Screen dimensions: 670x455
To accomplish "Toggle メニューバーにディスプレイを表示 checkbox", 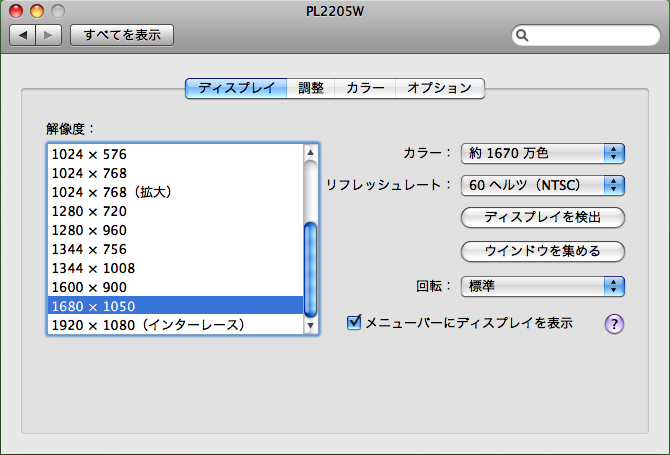I will pos(354,323).
